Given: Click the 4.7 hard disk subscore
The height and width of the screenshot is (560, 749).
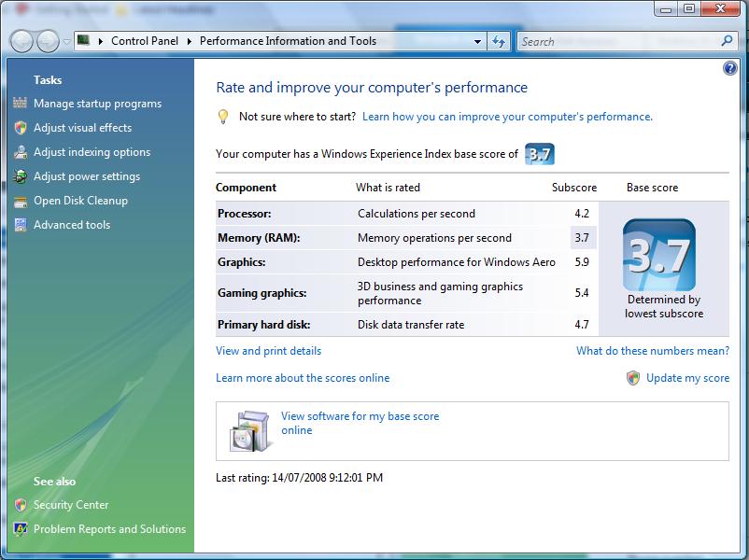Looking at the screenshot, I should (x=582, y=325).
